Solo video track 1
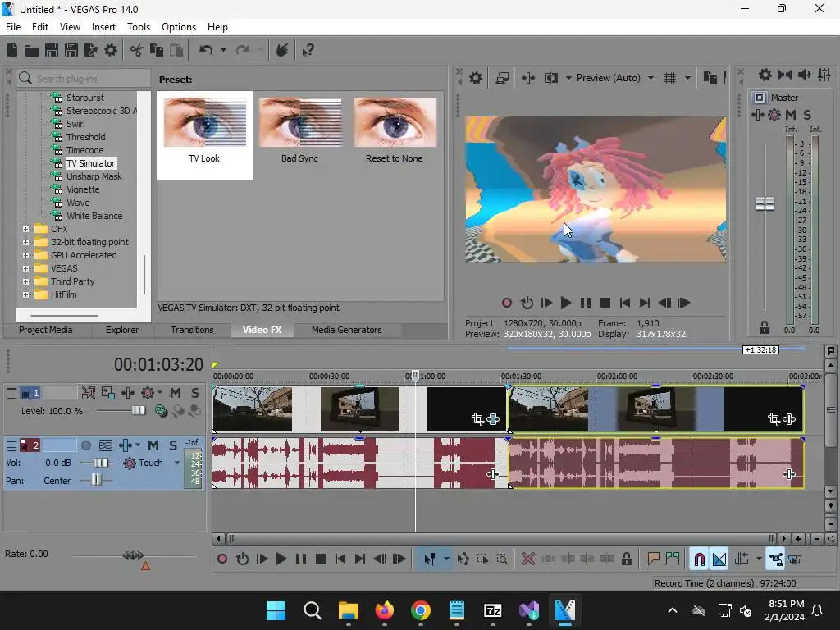840x630 pixels. click(x=195, y=393)
